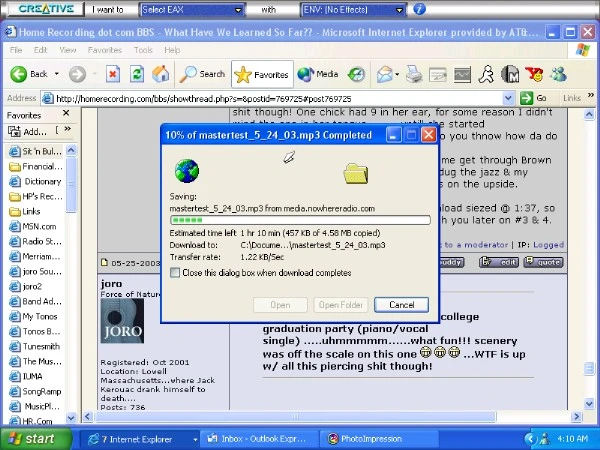Open the HP's Rec... favorites folder

point(35,196)
